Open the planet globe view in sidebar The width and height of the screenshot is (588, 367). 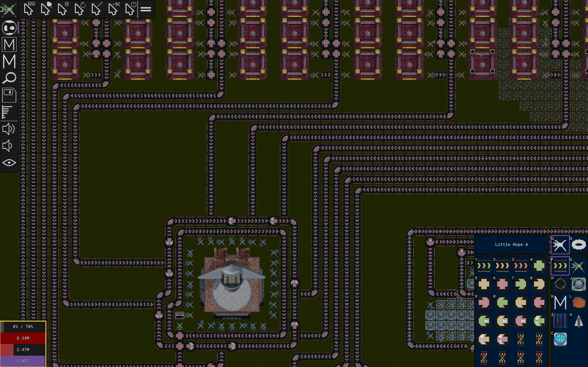click(9, 28)
